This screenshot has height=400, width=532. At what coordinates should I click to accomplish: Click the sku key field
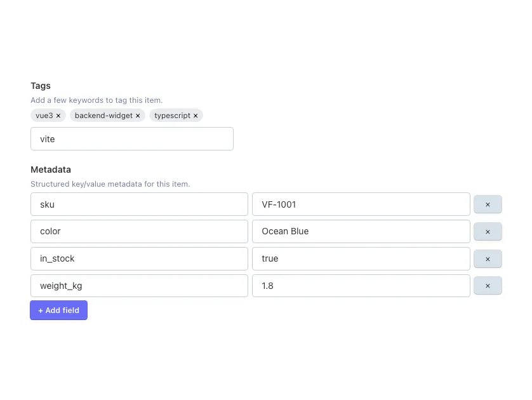pos(139,204)
